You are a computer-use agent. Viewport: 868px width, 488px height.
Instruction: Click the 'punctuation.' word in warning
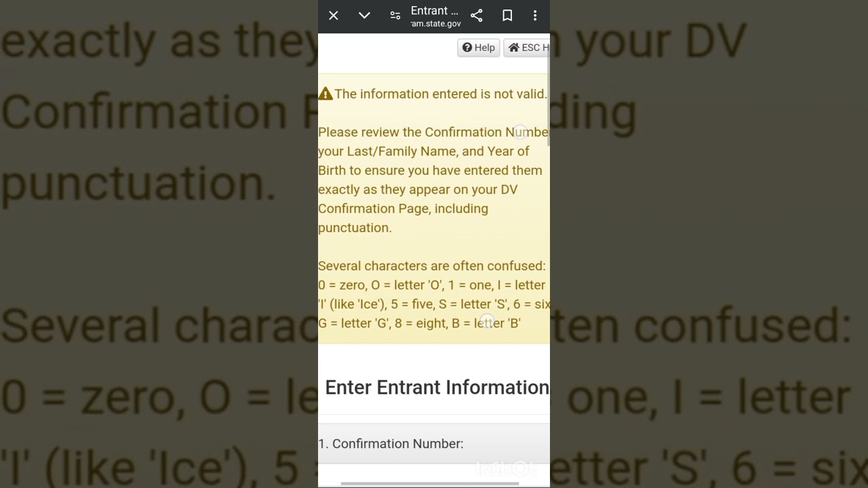coord(355,228)
